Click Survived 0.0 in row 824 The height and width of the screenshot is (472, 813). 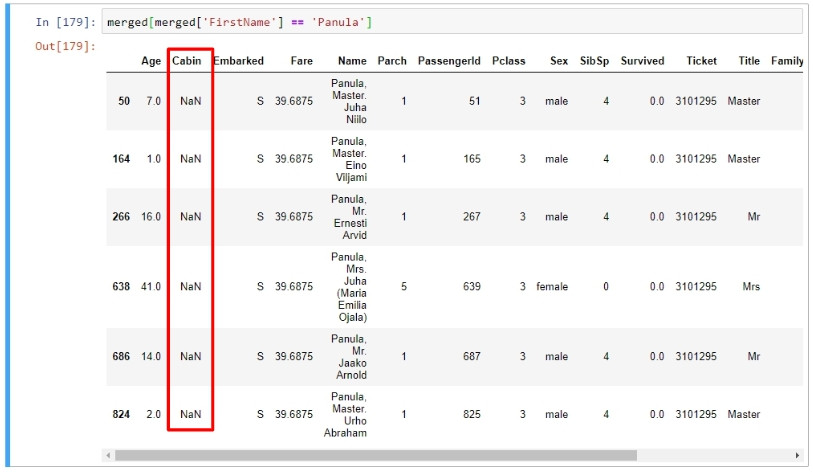pos(657,414)
